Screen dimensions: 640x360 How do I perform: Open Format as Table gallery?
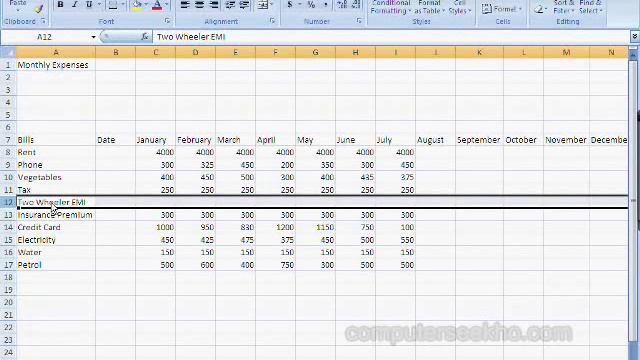coord(429,7)
